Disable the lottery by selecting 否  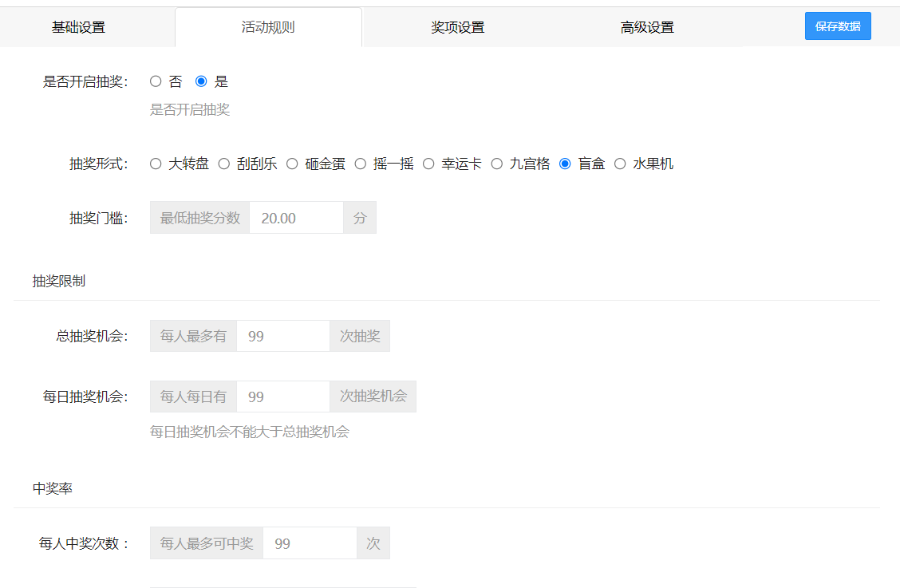coord(155,81)
